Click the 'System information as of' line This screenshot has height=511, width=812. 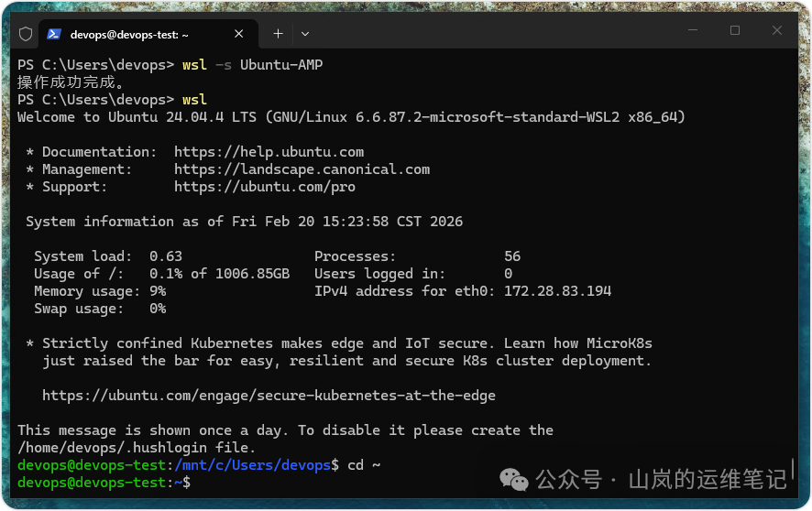(245, 222)
